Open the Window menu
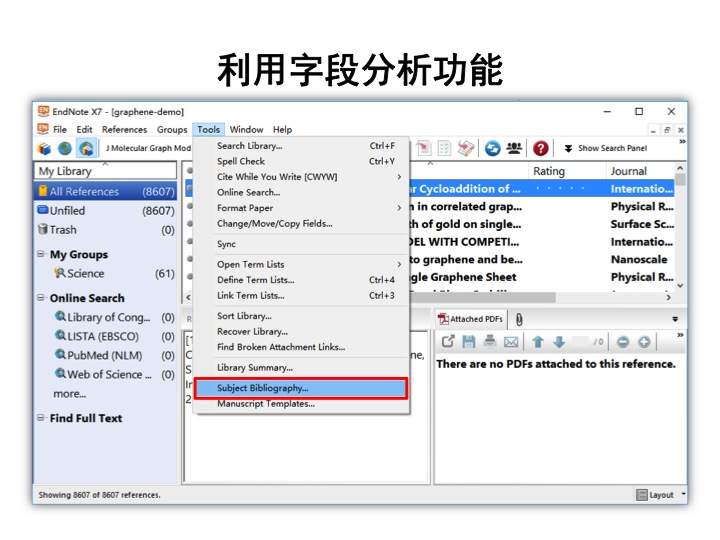 pos(247,129)
